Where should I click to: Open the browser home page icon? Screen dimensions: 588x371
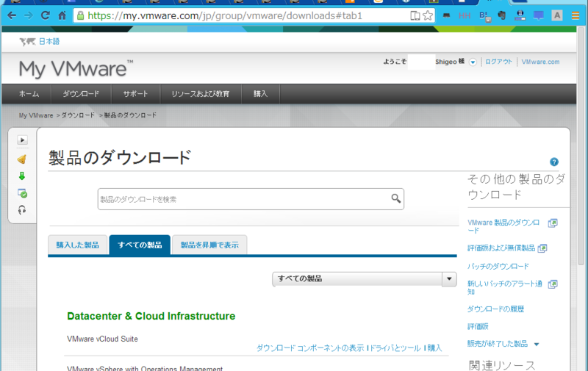tap(62, 15)
